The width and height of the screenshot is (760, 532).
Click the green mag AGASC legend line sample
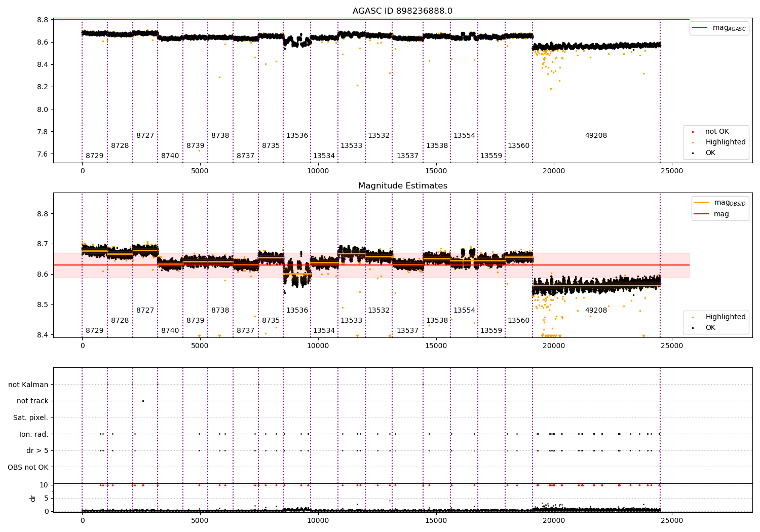tap(700, 27)
